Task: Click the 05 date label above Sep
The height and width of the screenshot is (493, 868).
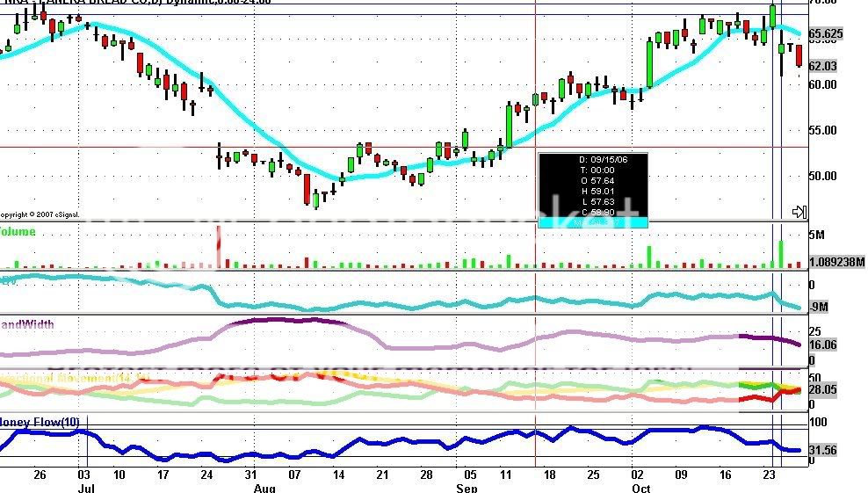Action: click(x=470, y=475)
